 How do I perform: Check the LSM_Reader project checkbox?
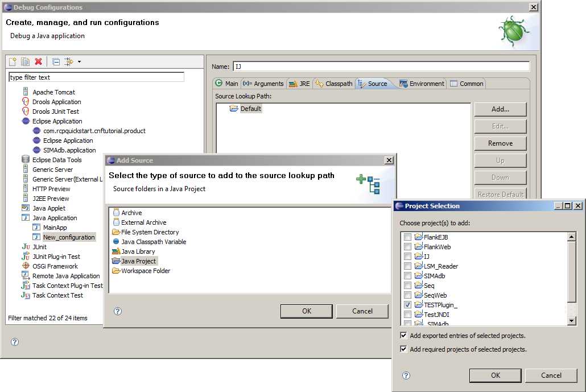407,266
